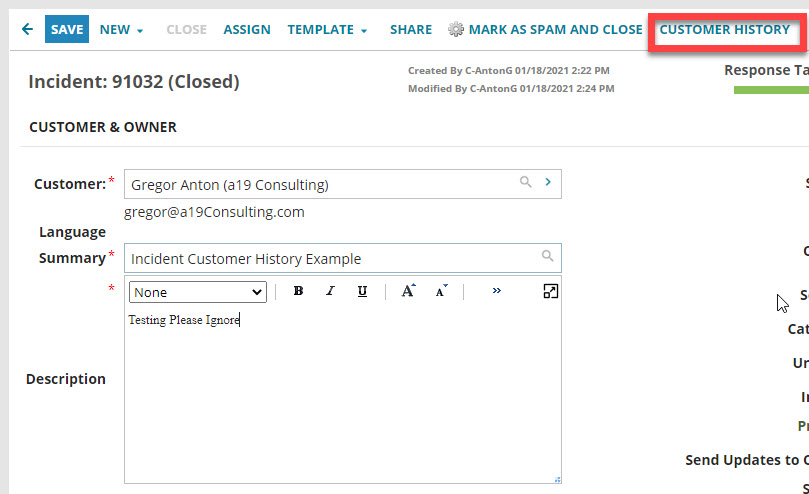Decrease font size in the editor
Screen dimensions: 809x494
click(441, 291)
